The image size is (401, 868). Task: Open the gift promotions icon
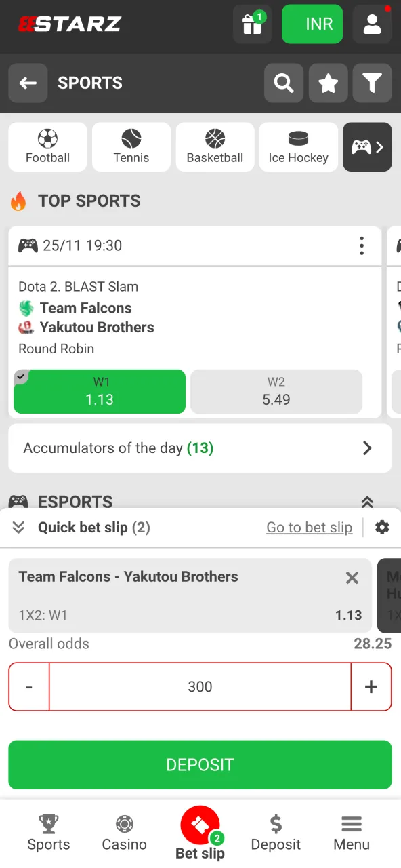point(252,24)
